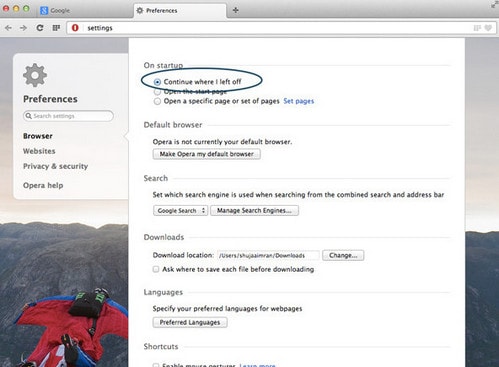Click the Google favicon on first tab
The width and height of the screenshot is (499, 367).
[44, 11]
